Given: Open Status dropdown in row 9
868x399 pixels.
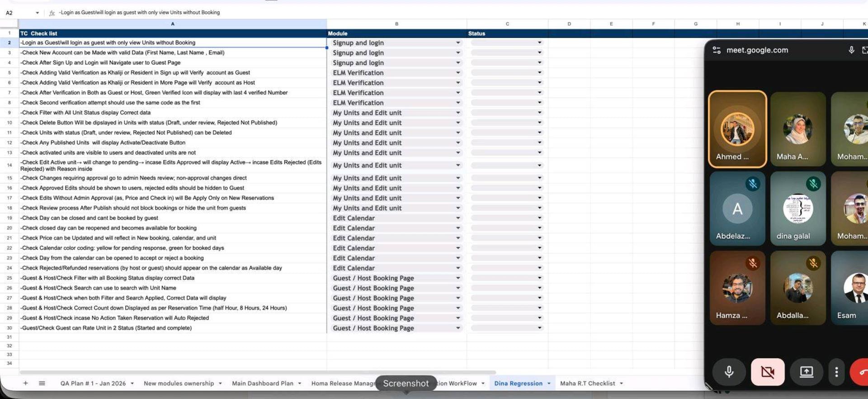Looking at the screenshot, I should (x=539, y=113).
